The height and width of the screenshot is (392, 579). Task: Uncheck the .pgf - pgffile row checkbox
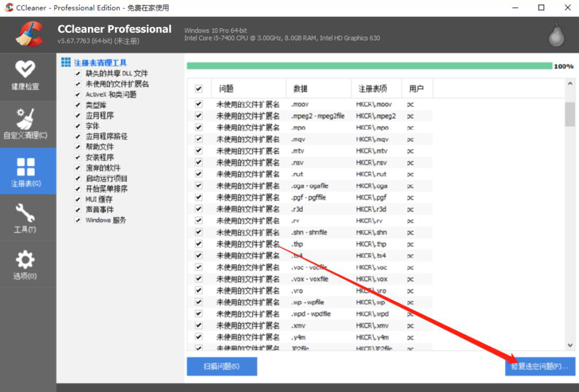coord(199,197)
